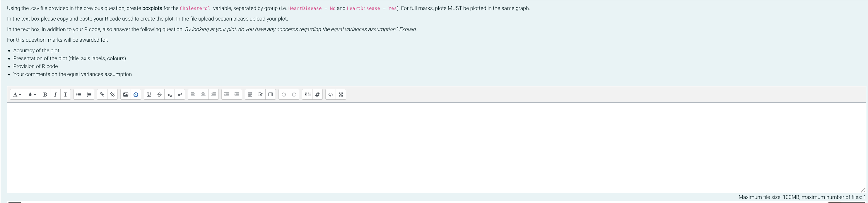Click the redo arrow
The width and height of the screenshot is (868, 203).
click(294, 94)
